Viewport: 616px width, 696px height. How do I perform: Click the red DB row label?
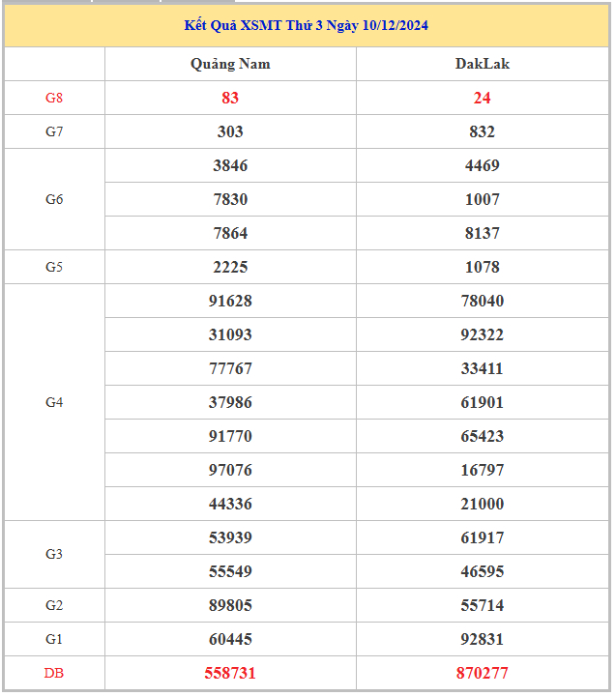click(54, 673)
